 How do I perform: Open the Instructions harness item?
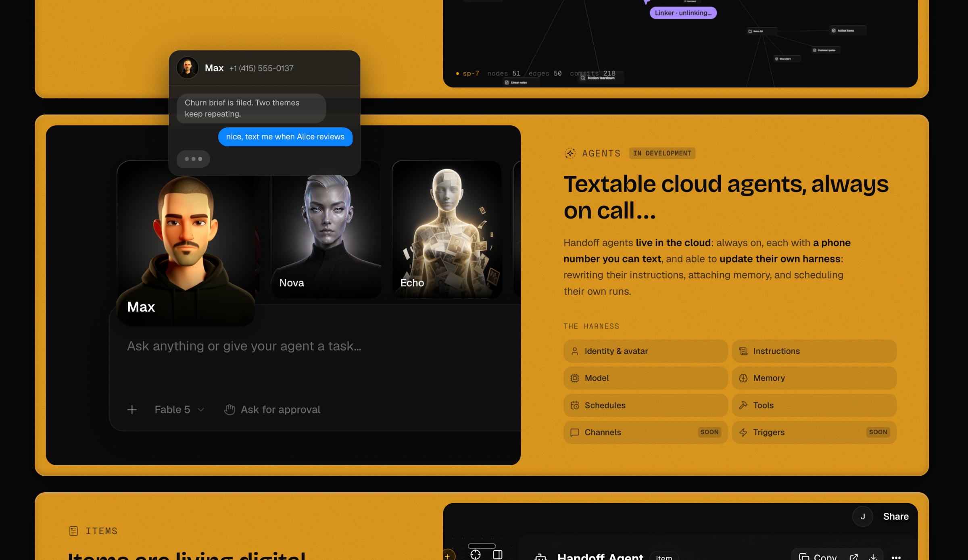pyautogui.click(x=814, y=351)
